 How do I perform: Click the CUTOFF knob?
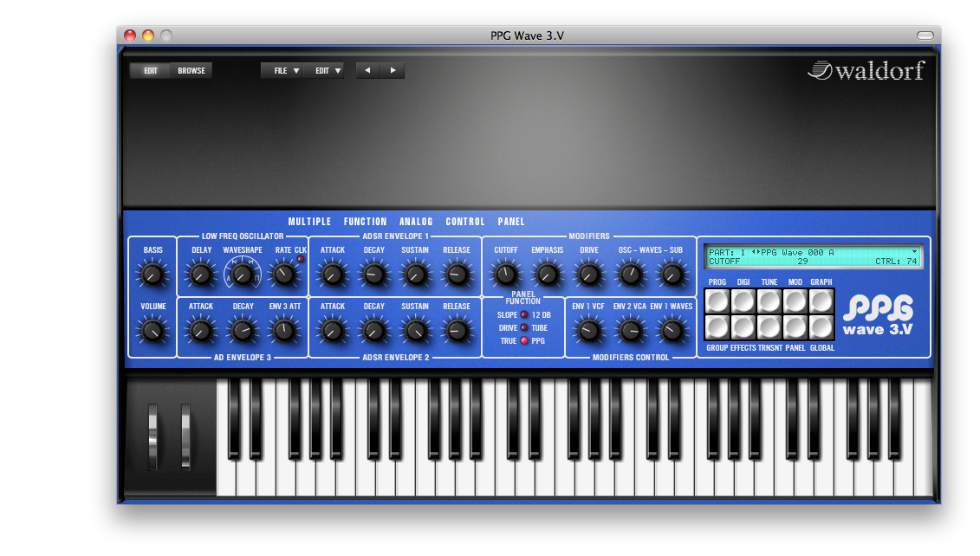click(506, 275)
